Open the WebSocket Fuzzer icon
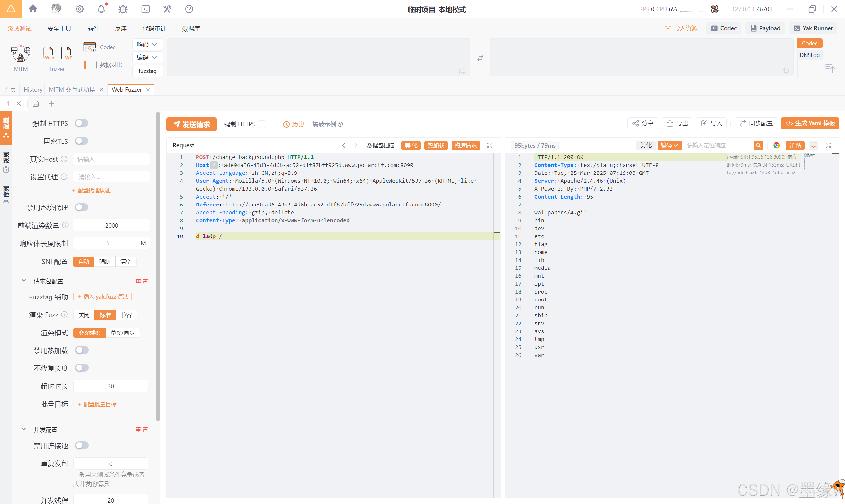The height and width of the screenshot is (504, 845). coord(66,54)
